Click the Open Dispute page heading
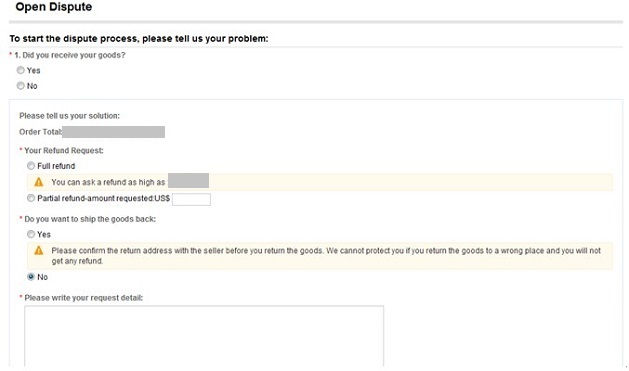This screenshot has width=629, height=371. click(x=54, y=7)
